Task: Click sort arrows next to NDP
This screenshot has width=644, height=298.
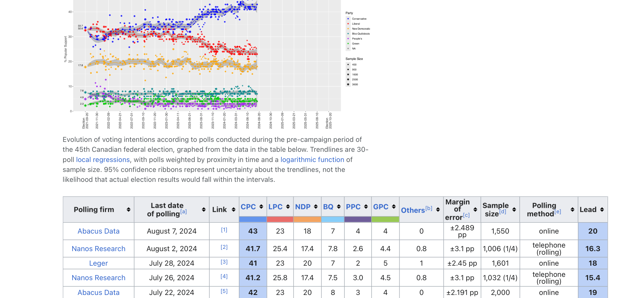Action: [x=316, y=207]
